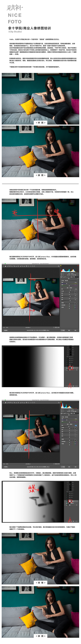Image resolution: width=81 pixels, height=644 pixels.
Task: Click the painted mask canvas labelled 调整
Action: (x=33, y=502)
